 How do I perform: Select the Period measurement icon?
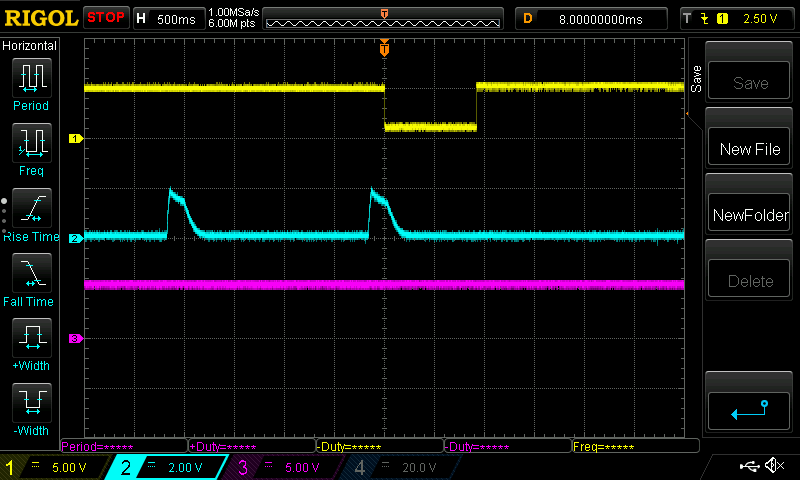[x=32, y=78]
